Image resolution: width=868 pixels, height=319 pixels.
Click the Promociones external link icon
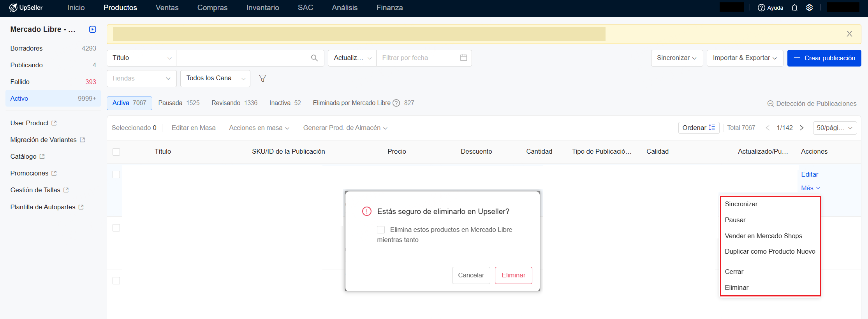tap(54, 173)
